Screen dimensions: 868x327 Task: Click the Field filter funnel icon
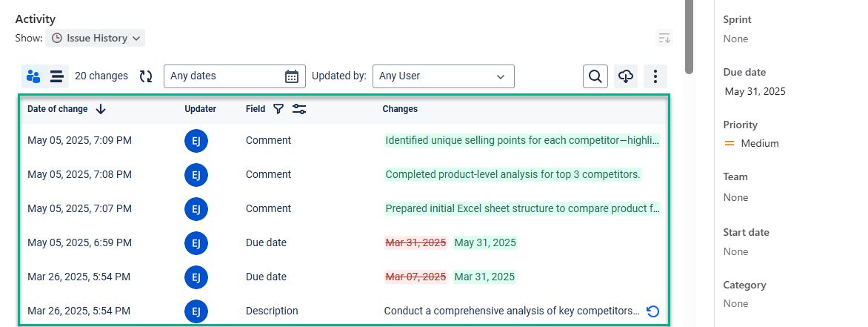tap(278, 109)
